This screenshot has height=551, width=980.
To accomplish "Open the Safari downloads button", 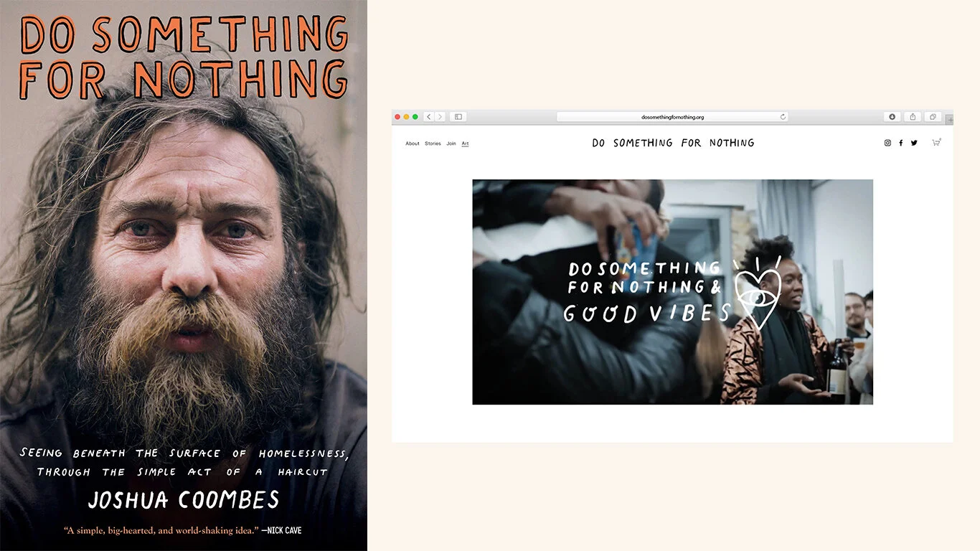I will click(892, 117).
